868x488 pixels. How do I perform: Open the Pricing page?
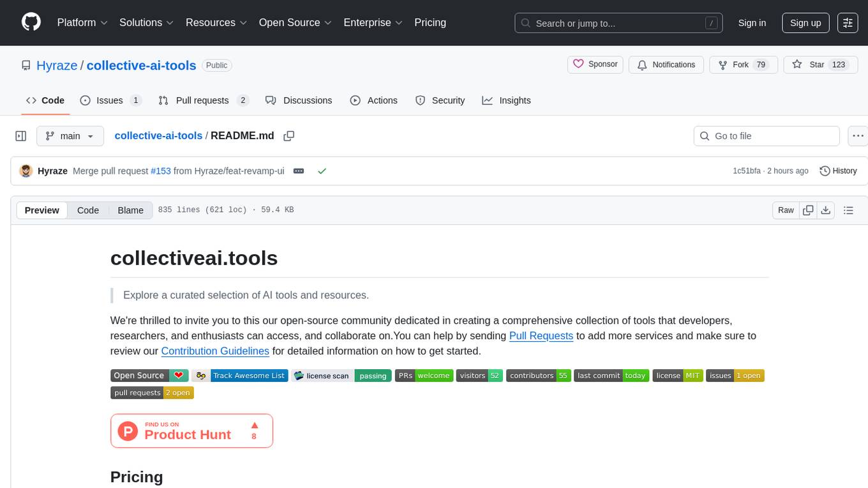click(x=430, y=22)
